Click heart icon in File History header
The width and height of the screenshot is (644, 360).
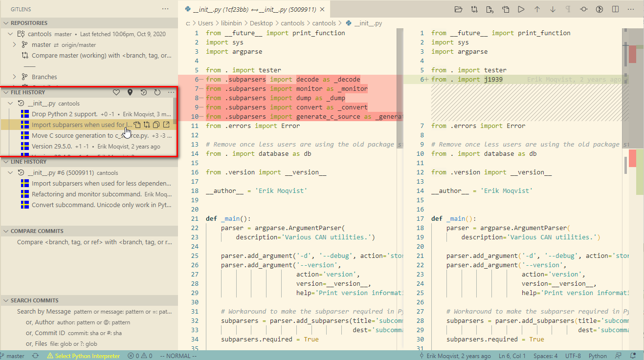[116, 92]
